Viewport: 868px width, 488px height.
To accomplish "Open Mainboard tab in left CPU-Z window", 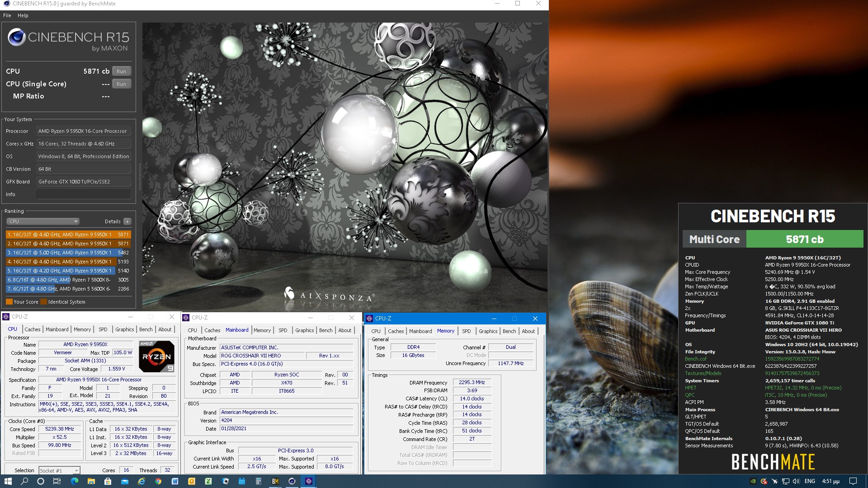I will click(57, 329).
